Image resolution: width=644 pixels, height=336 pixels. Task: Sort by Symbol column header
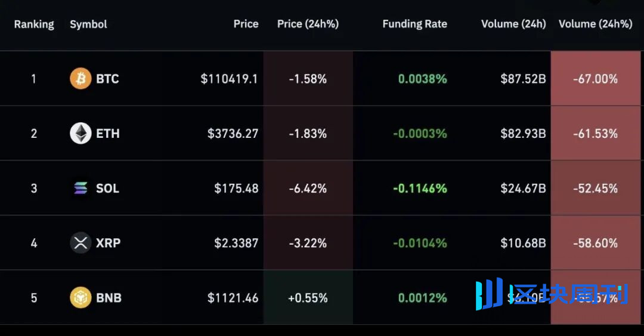pyautogui.click(x=88, y=24)
